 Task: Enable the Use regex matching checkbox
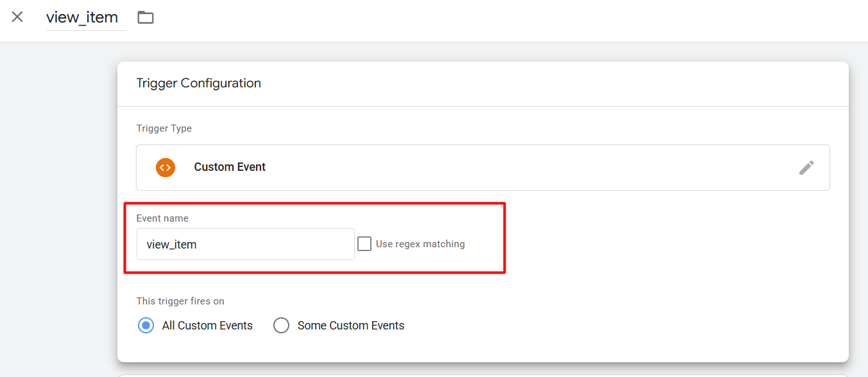[x=364, y=244]
